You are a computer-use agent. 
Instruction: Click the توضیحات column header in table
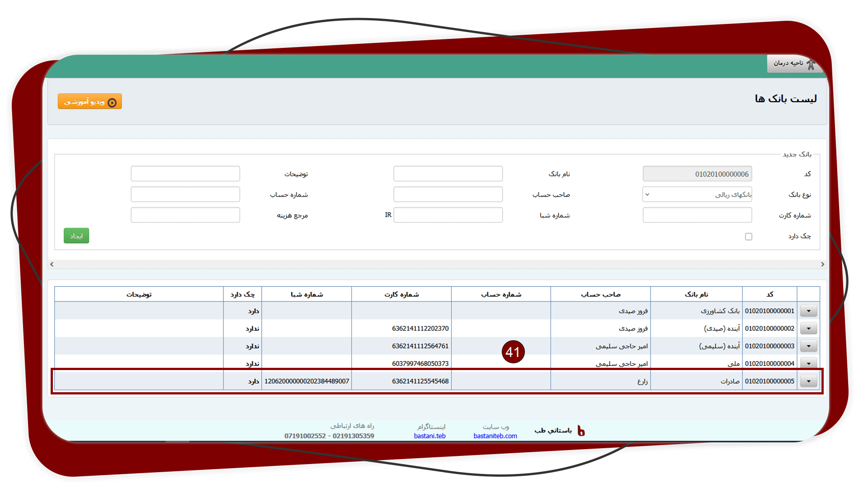pyautogui.click(x=139, y=295)
